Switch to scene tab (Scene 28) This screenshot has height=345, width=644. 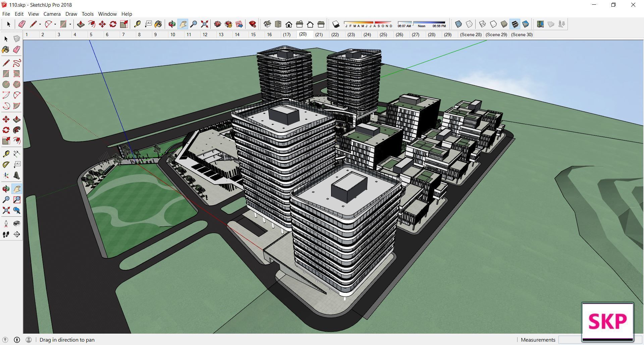coord(471,34)
